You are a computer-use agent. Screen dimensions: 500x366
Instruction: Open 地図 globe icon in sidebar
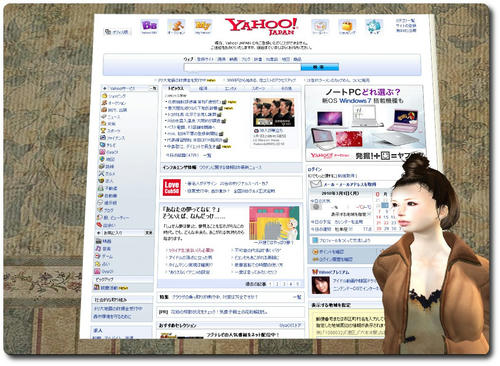tap(102, 159)
